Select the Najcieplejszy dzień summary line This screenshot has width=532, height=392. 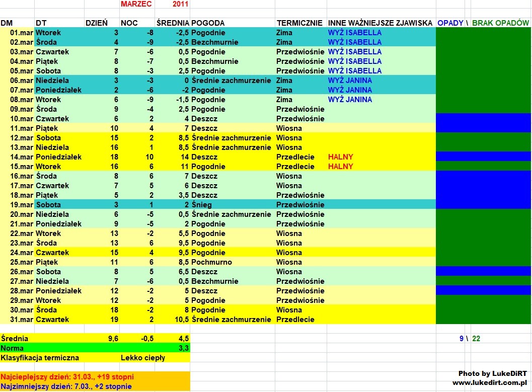click(67, 377)
